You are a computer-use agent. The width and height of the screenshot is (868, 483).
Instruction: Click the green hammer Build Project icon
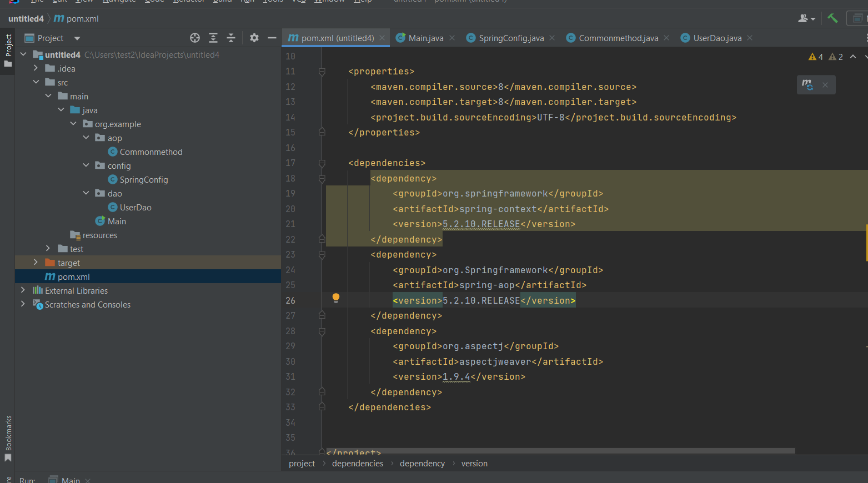(x=832, y=18)
